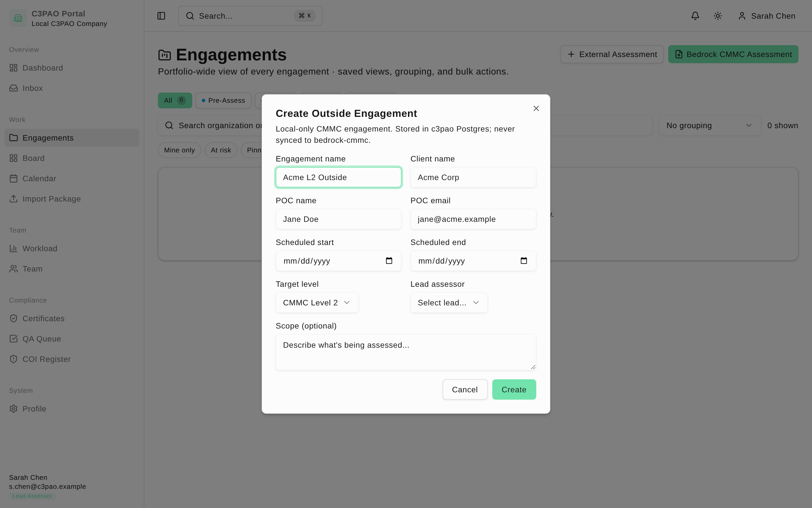Open Import Package in sidebar
Viewport: 812px width, 508px height.
[72, 199]
